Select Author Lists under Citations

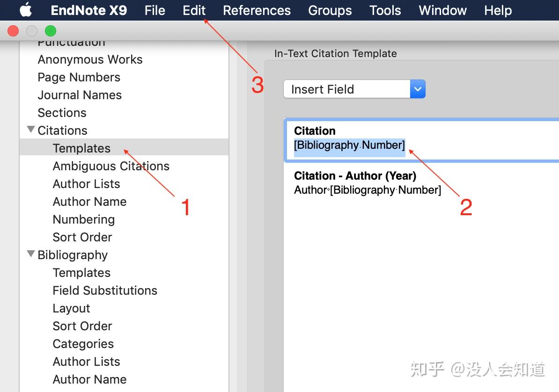pos(86,184)
